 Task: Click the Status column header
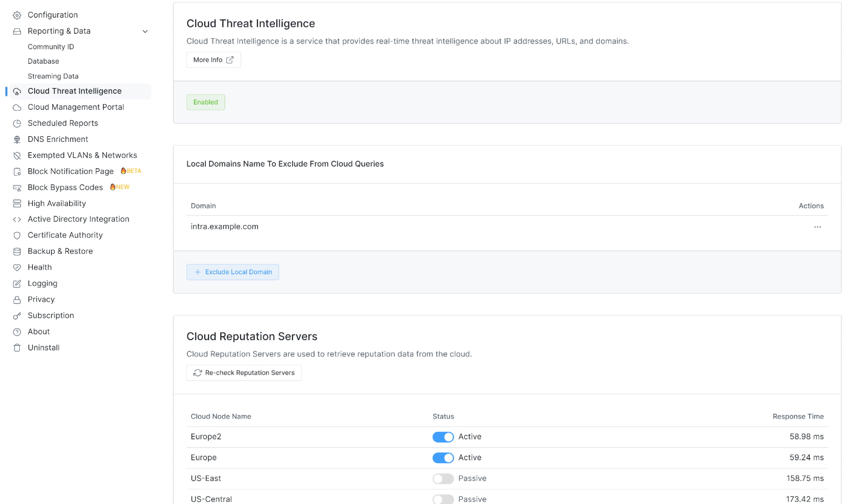[x=443, y=416]
